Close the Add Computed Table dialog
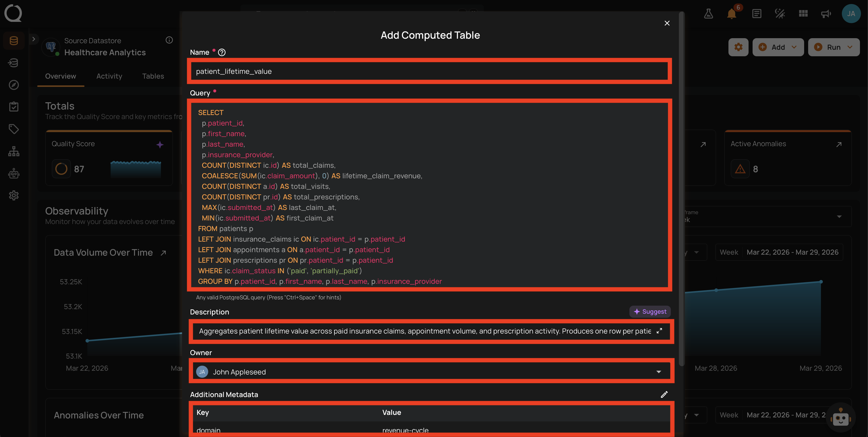868x437 pixels. pyautogui.click(x=667, y=23)
